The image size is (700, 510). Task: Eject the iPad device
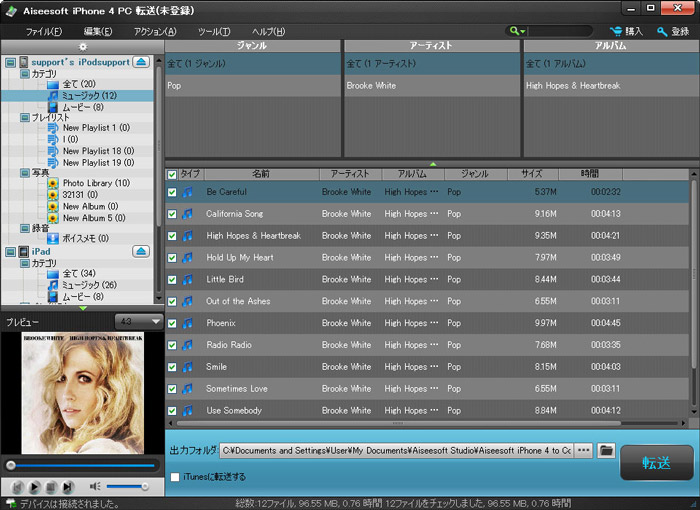coord(141,251)
